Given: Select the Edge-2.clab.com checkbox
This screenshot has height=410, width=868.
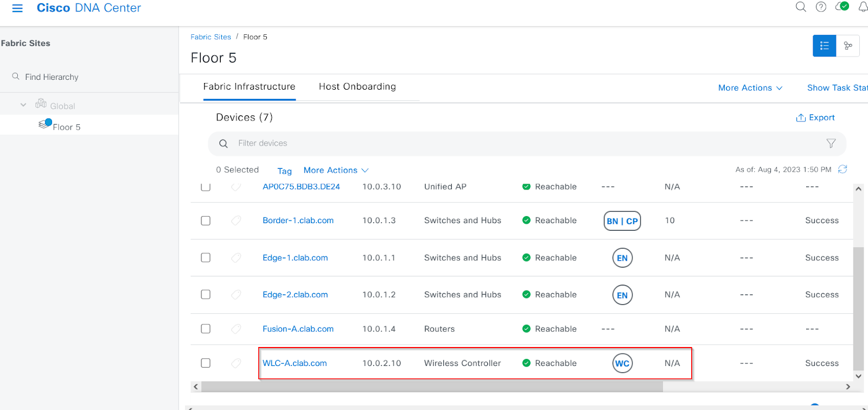Looking at the screenshot, I should (x=206, y=294).
